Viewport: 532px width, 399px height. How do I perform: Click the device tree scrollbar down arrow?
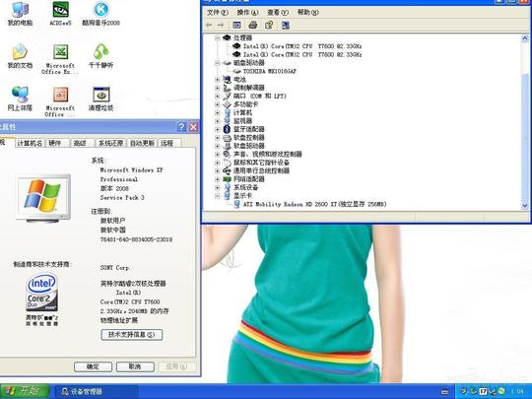tap(525, 205)
